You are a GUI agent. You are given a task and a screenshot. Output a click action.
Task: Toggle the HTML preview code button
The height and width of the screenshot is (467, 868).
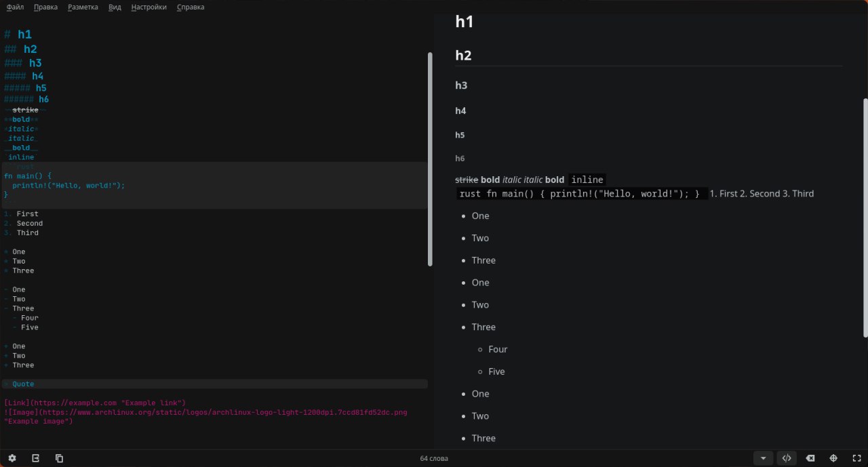click(x=787, y=458)
